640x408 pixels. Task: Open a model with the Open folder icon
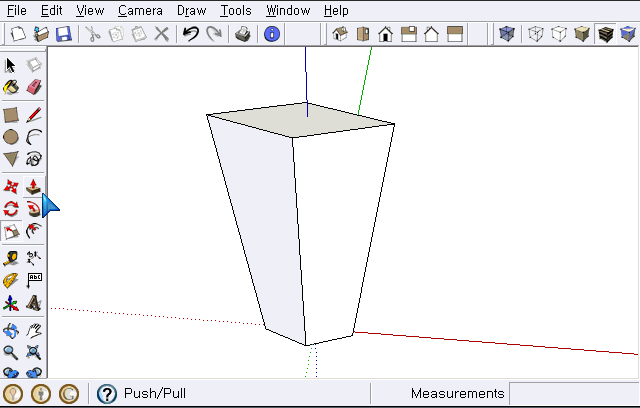click(x=41, y=34)
